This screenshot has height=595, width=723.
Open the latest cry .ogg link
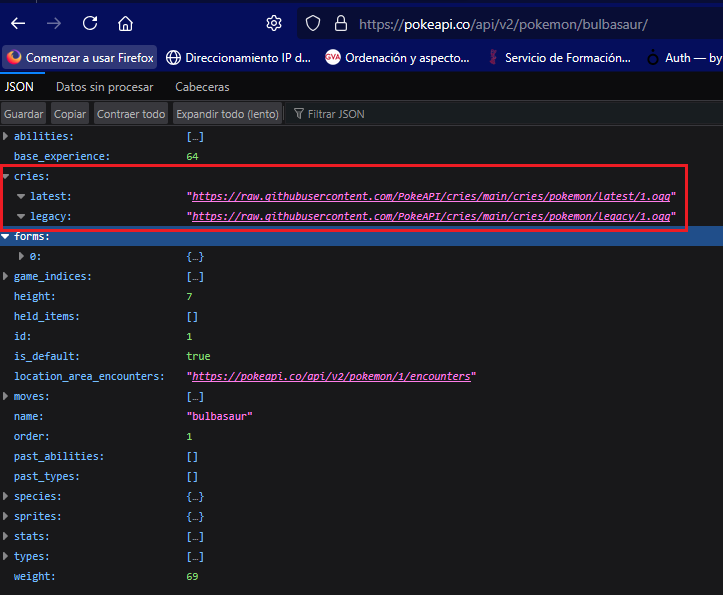[x=431, y=196]
